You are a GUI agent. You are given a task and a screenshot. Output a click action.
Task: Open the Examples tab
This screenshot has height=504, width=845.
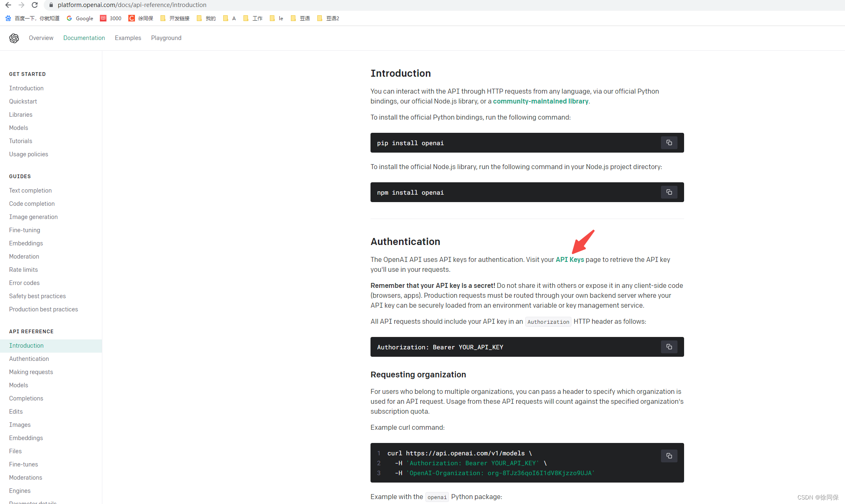[128, 38]
